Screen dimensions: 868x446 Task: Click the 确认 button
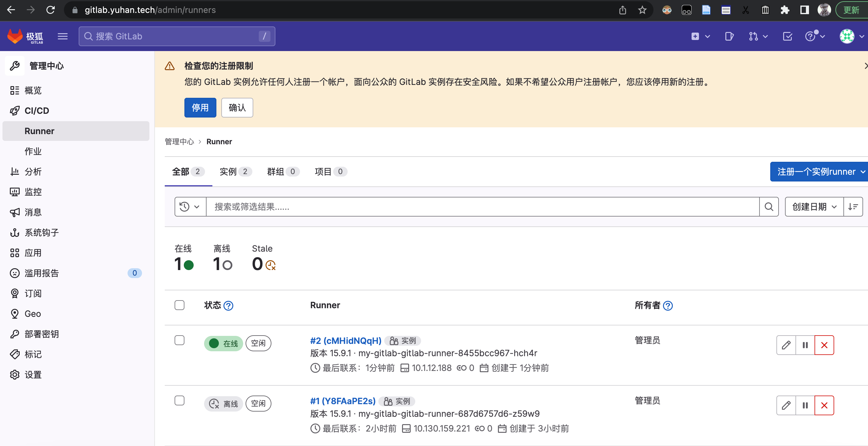click(237, 108)
